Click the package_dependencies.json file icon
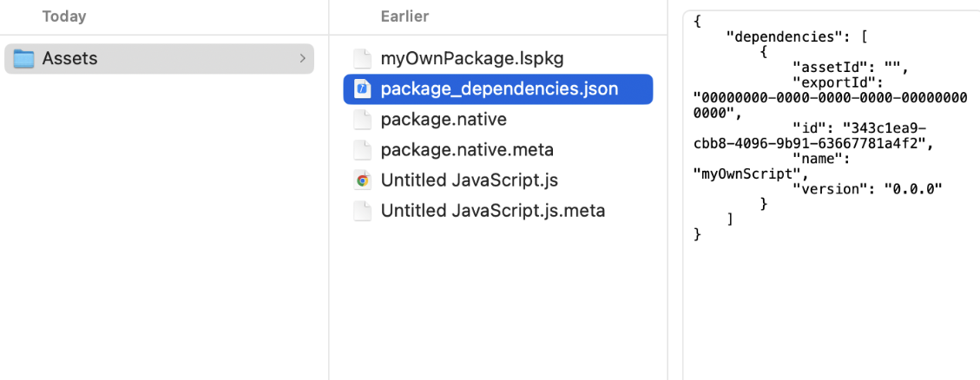Screen dimensions: 980x380 (363, 89)
